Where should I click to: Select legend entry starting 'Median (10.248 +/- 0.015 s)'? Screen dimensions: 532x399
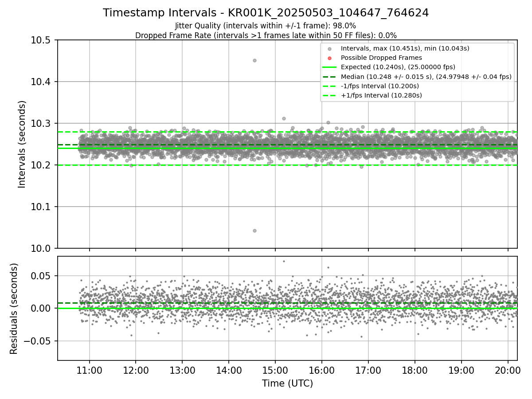pyautogui.click(x=426, y=77)
